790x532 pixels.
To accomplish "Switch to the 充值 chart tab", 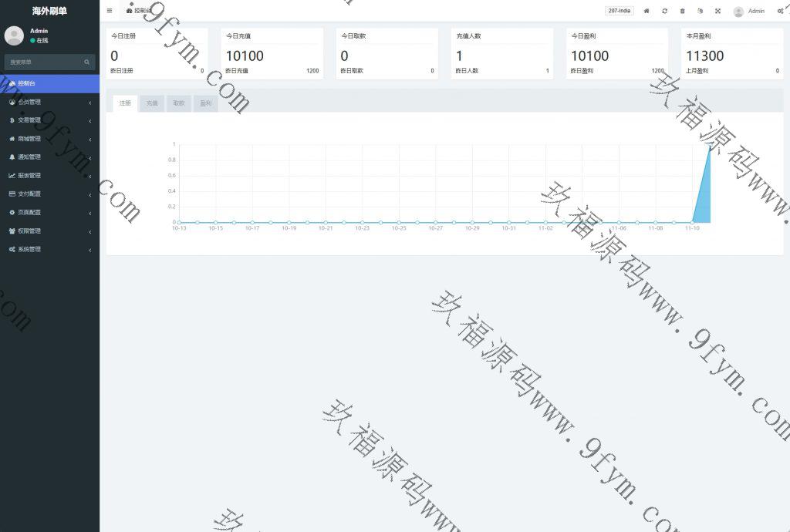I will pyautogui.click(x=152, y=103).
